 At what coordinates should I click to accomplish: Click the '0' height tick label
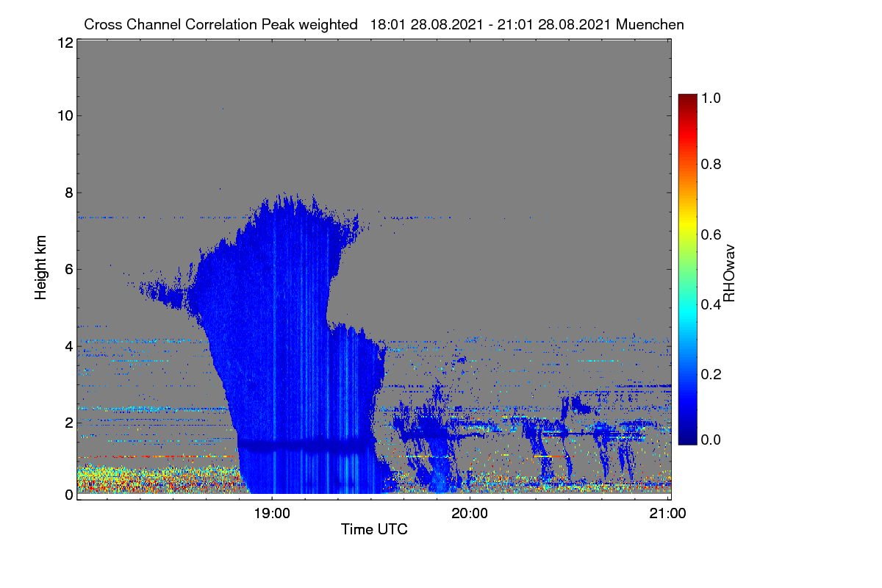pyautogui.click(x=68, y=495)
